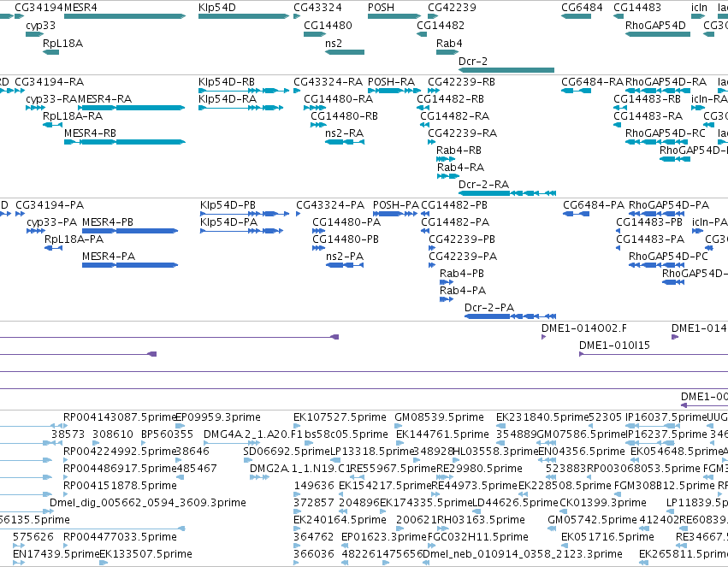
Task: Select the CG14482-RB transcript label
Action: click(450, 99)
